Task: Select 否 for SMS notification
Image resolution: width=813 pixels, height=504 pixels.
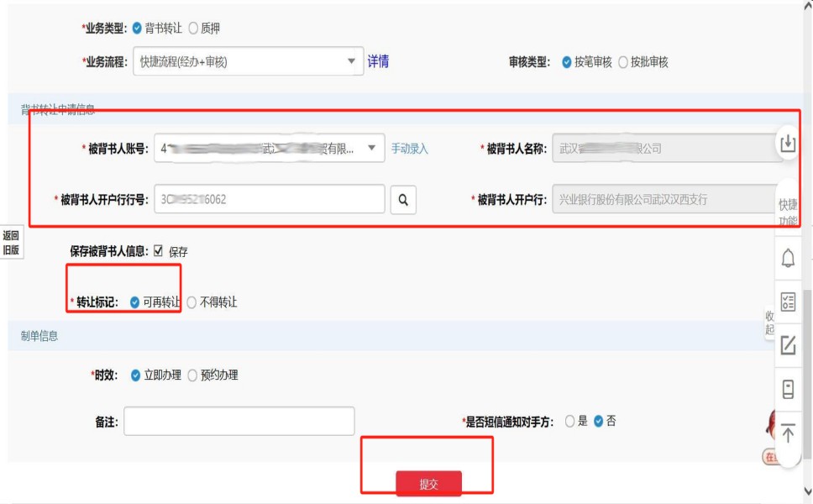Action: [598, 421]
